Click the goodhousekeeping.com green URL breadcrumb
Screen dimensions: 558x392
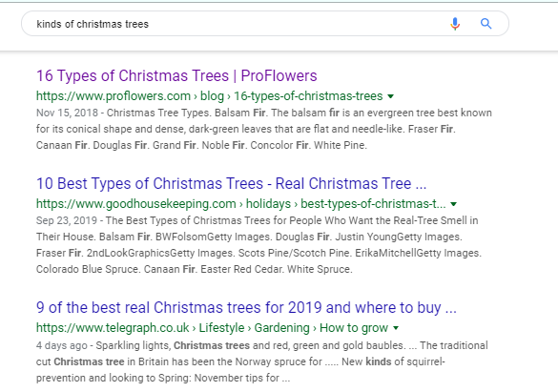[x=241, y=204]
